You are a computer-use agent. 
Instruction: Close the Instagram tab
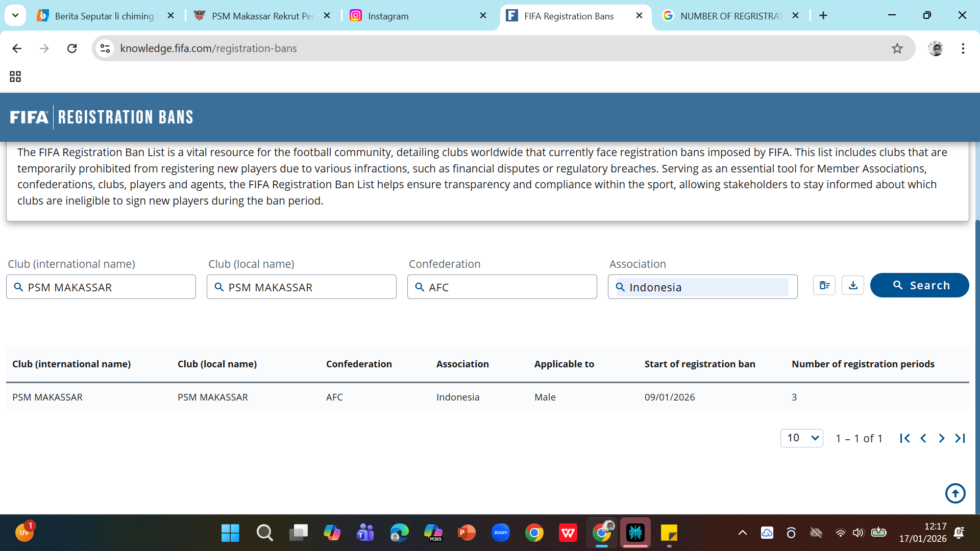tap(483, 16)
